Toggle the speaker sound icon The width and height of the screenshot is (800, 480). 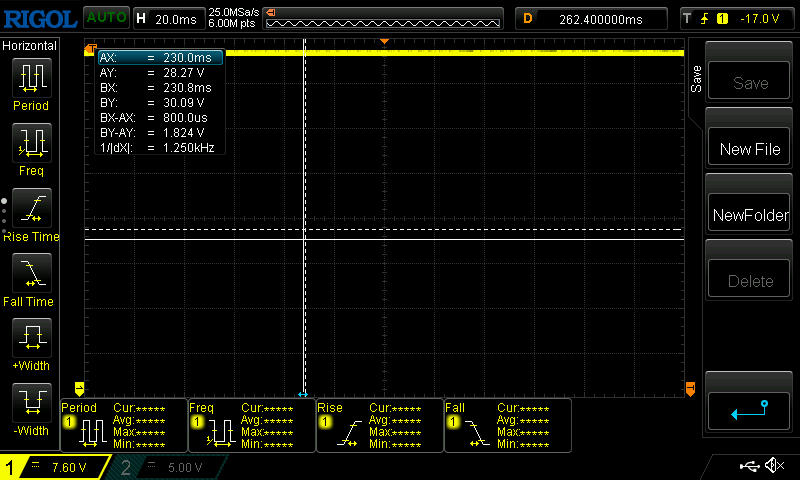[774, 466]
